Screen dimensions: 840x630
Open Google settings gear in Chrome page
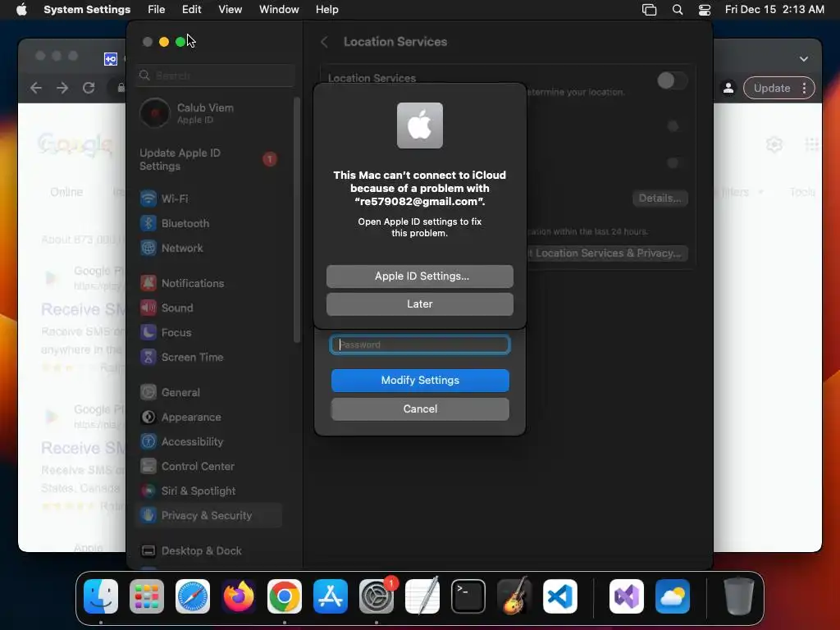click(774, 144)
